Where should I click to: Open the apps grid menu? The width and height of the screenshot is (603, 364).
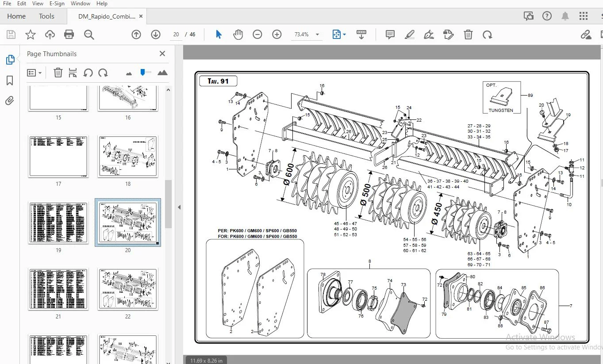(x=584, y=16)
